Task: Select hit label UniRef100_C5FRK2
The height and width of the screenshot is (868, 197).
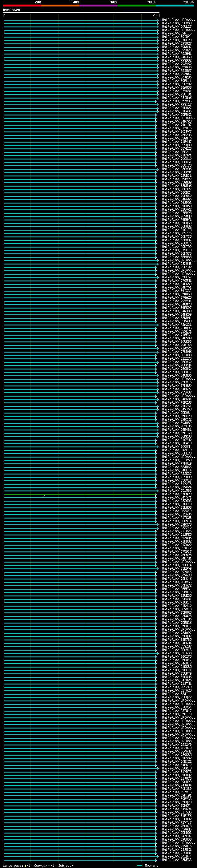Action: tap(176, 115)
